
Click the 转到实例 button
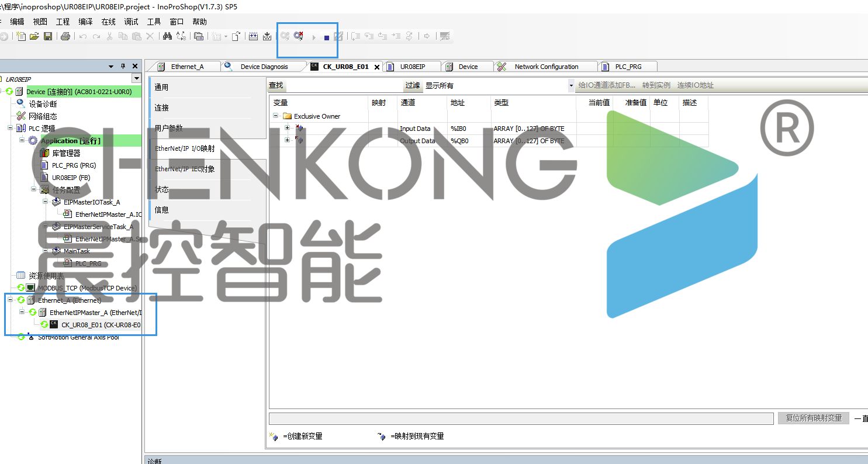coord(656,85)
